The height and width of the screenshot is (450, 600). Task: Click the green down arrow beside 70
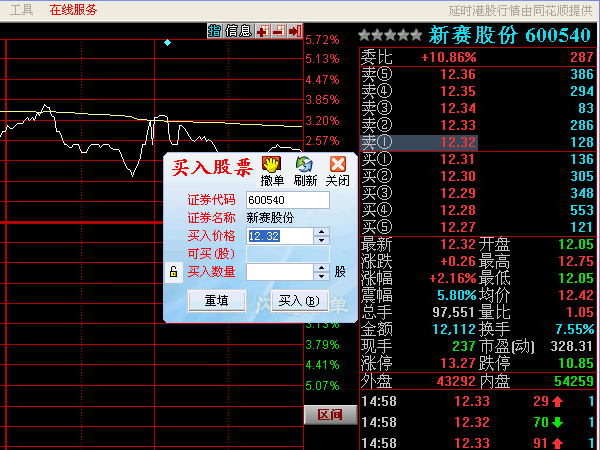(x=558, y=422)
